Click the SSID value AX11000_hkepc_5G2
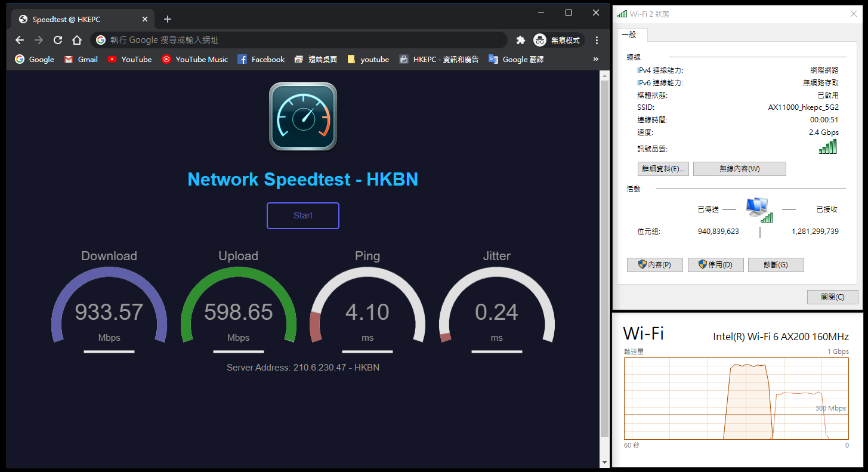 coord(803,107)
